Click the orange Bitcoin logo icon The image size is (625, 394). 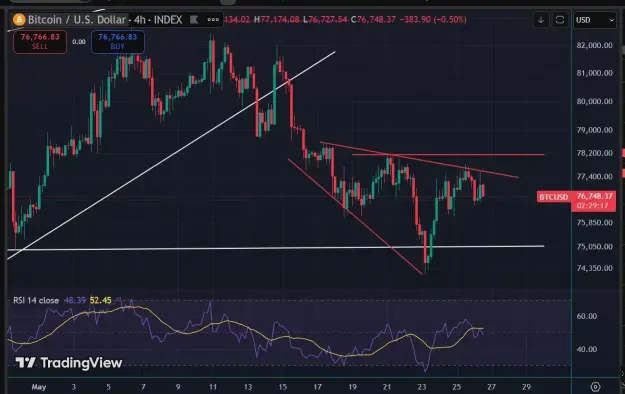point(19,20)
